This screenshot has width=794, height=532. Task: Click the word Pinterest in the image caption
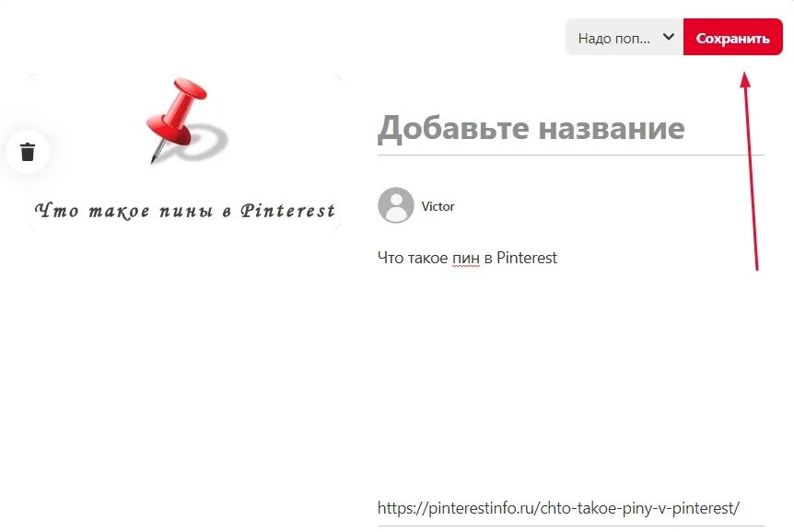tap(287, 211)
